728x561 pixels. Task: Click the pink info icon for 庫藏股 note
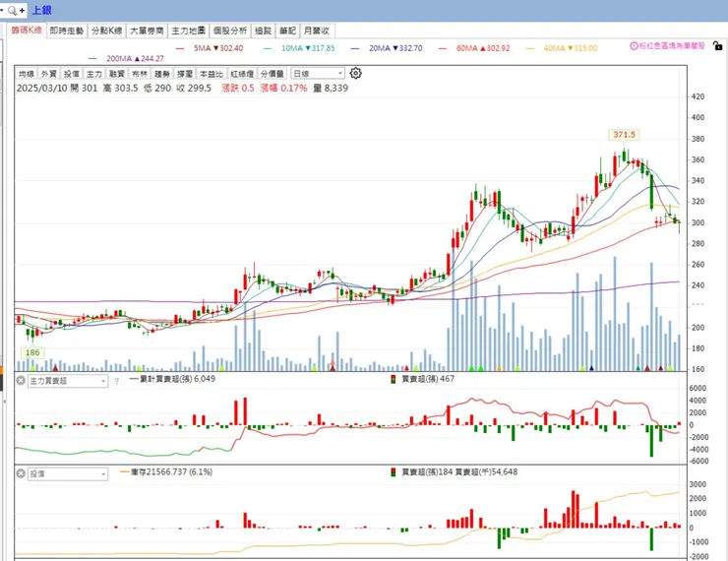click(635, 46)
